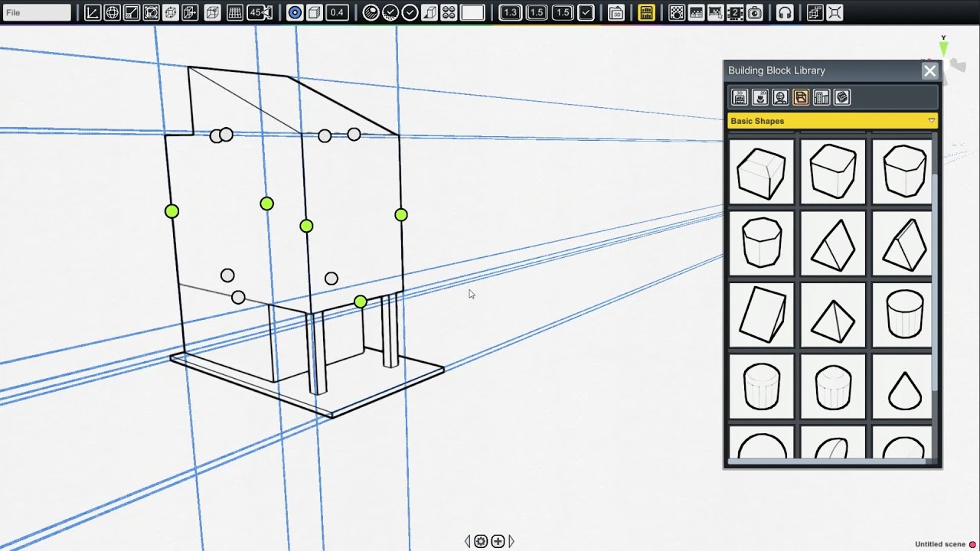Open the File menu field

(37, 12)
